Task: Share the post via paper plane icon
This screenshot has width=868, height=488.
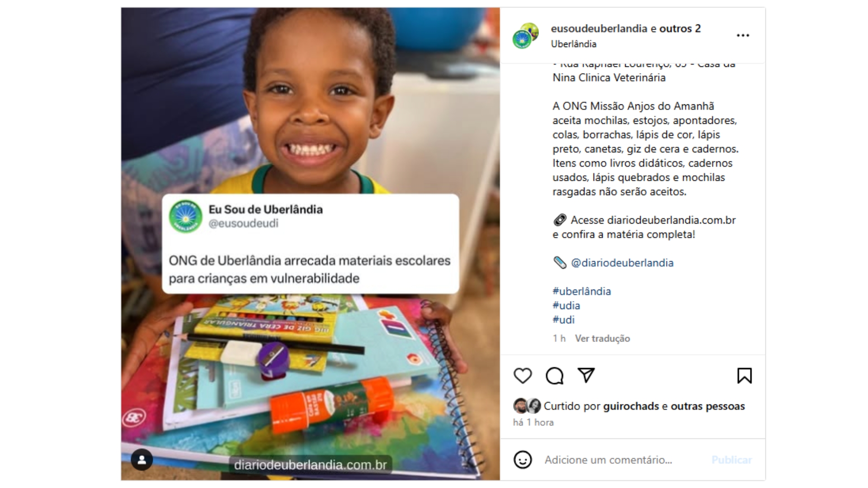Action: [x=586, y=375]
